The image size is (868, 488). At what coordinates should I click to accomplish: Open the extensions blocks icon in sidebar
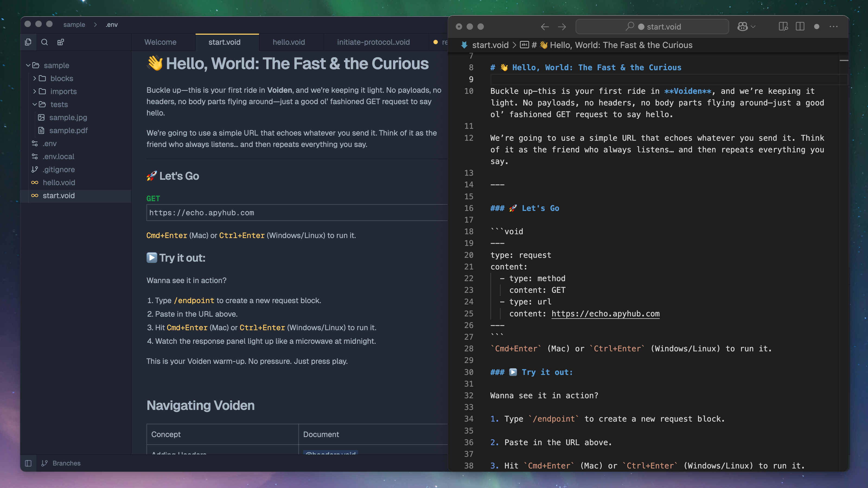pyautogui.click(x=61, y=42)
